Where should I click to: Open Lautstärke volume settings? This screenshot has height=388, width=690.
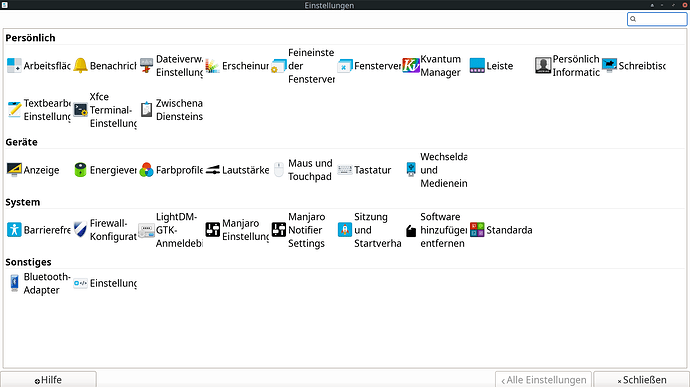pos(237,170)
